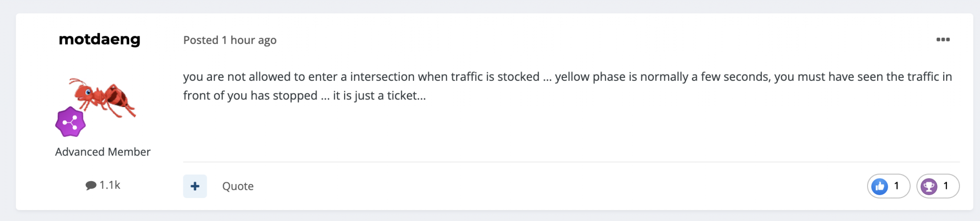The width and height of the screenshot is (980, 221).
Task: Click the Quote button
Action: point(238,186)
